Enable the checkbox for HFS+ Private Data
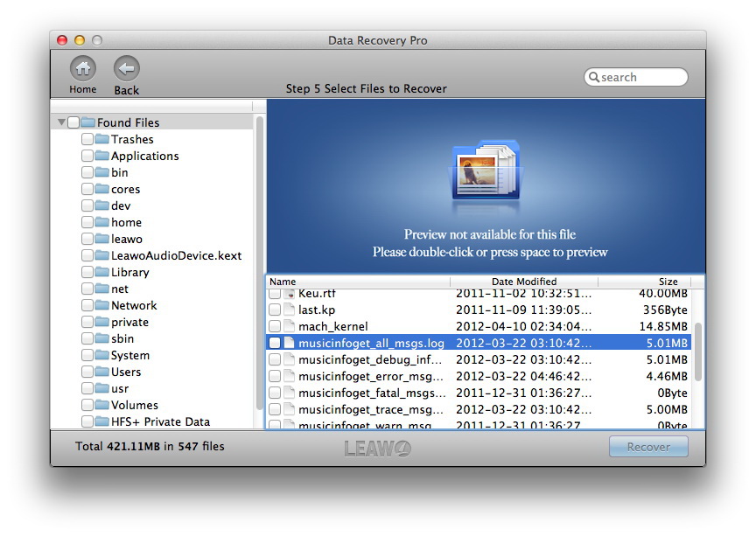756x536 pixels. pos(87,421)
